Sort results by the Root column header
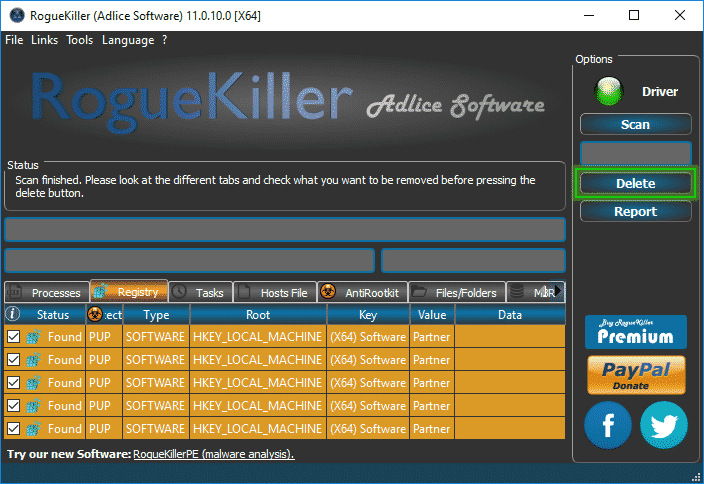Viewport: 704px width, 484px height. tap(258, 314)
